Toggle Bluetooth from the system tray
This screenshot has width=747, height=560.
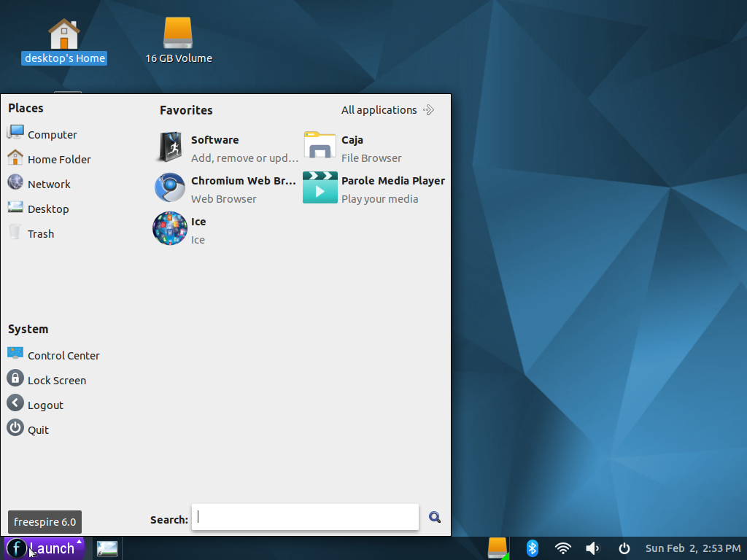coord(532,548)
